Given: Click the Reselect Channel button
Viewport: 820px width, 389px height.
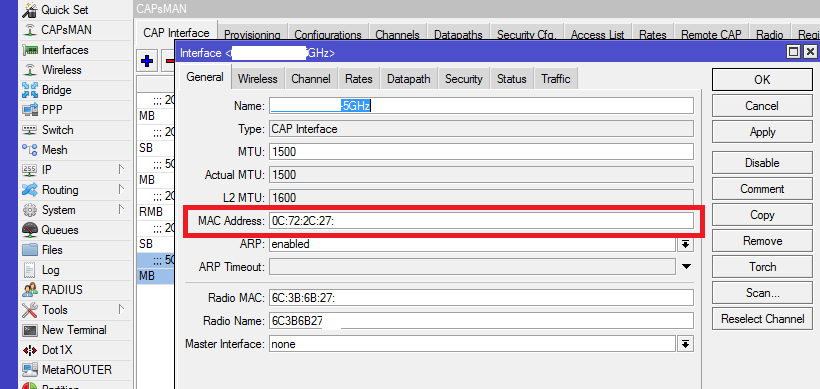Looking at the screenshot, I should click(762, 319).
